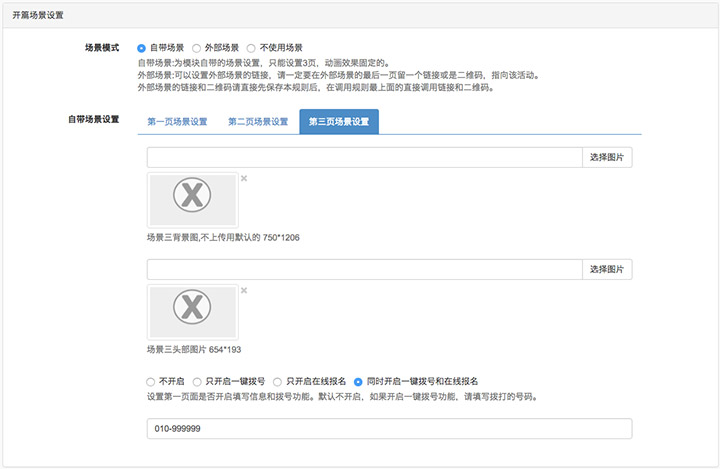Remove the background image with the small x
This screenshot has height=469, width=720.
click(x=244, y=178)
